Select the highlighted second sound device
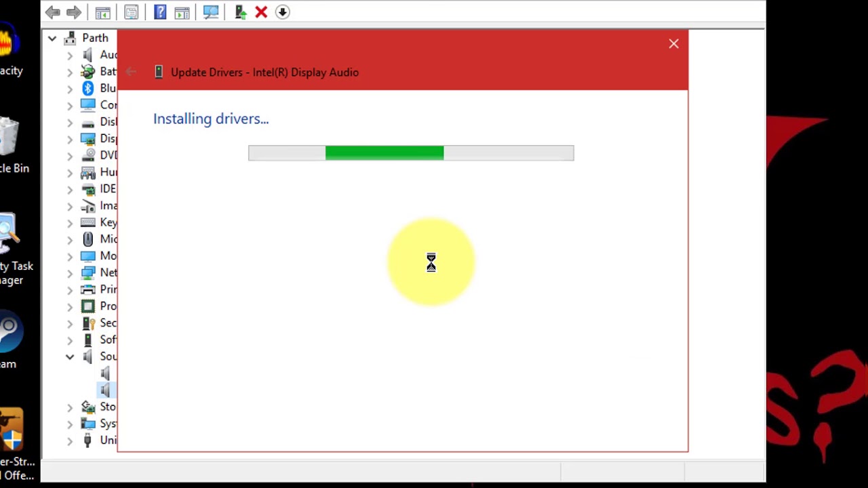 (x=105, y=390)
